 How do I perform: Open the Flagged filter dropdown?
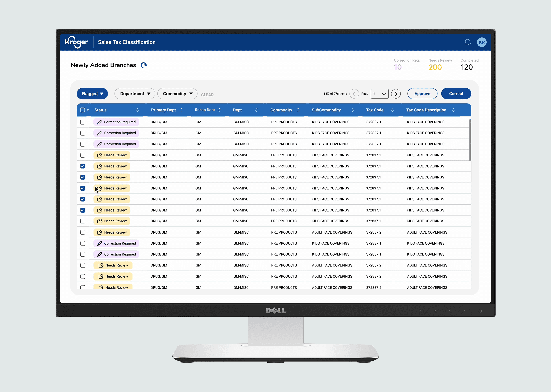[x=92, y=94]
